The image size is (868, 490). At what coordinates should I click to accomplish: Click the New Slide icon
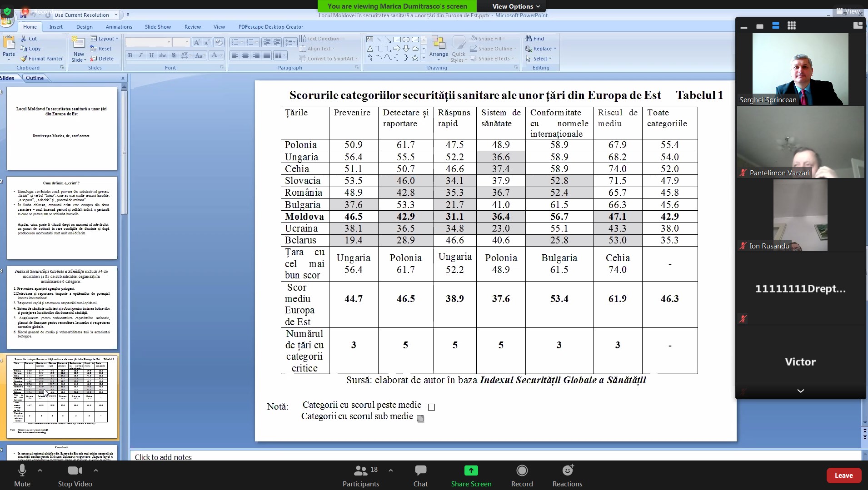click(79, 44)
